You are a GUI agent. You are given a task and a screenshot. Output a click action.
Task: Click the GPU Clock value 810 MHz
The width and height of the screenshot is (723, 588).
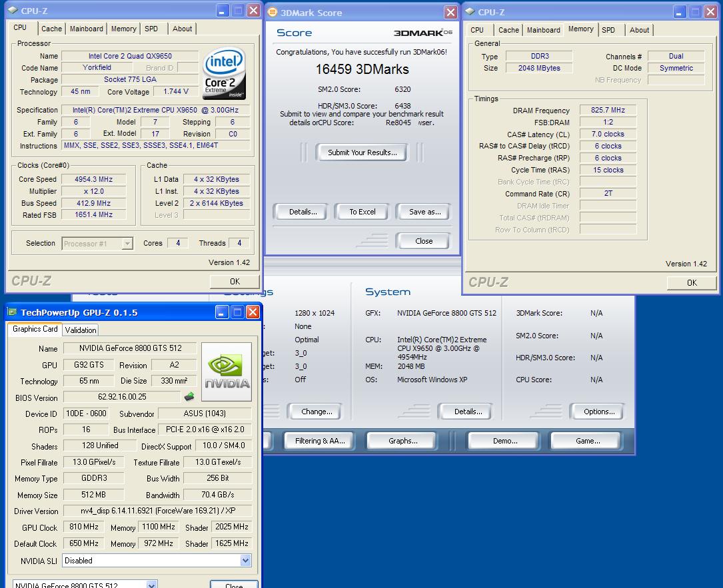tap(84, 527)
